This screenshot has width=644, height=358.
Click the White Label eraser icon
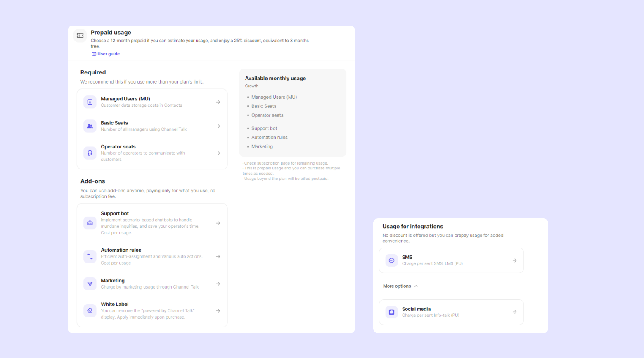[x=90, y=311]
